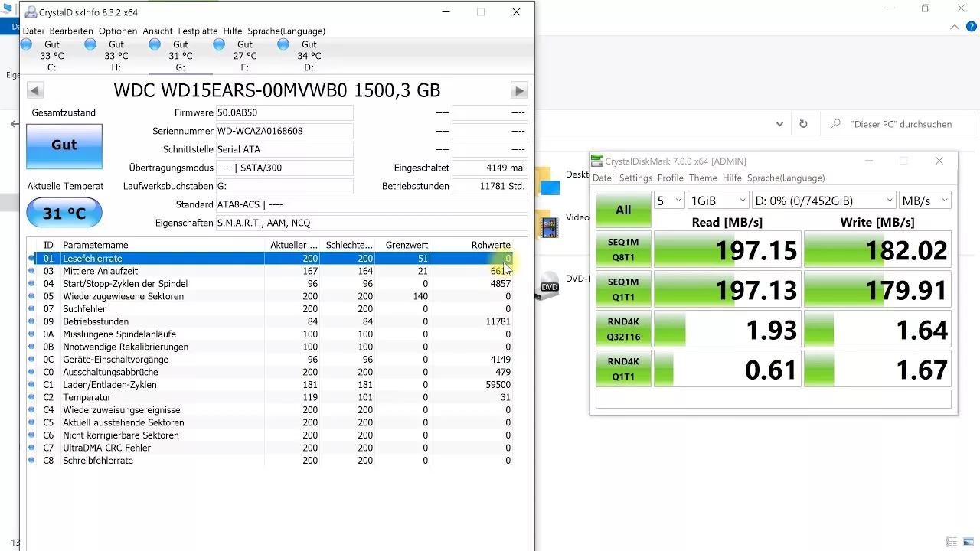Open the test count dropdown showing 5
Image resolution: width=980 pixels, height=551 pixels.
(669, 199)
